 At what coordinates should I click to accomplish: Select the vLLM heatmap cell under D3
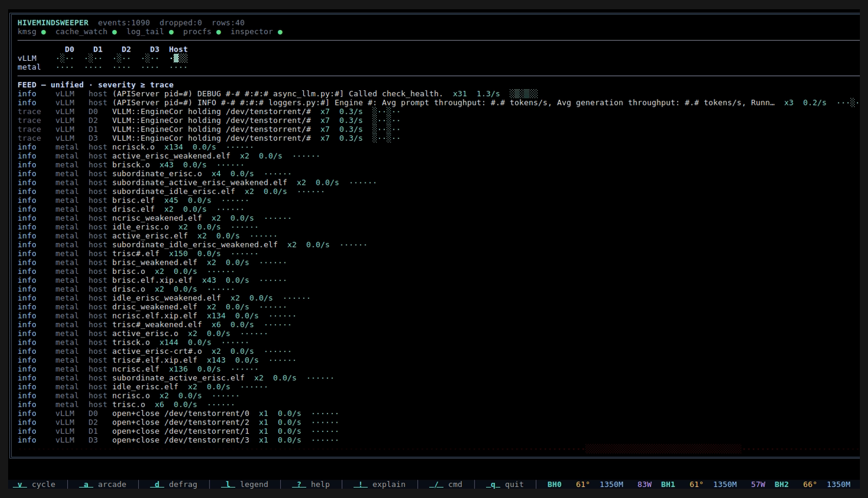pos(150,58)
